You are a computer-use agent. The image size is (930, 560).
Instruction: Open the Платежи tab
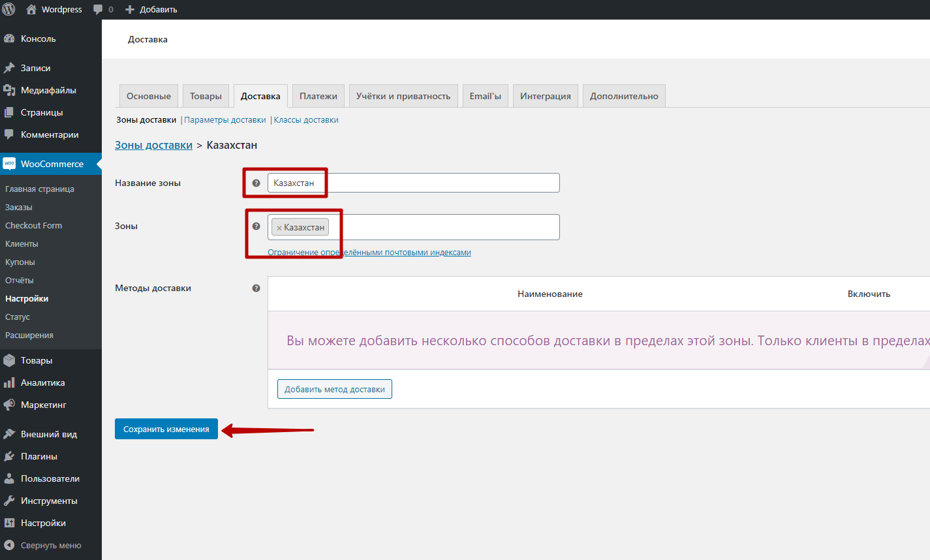tap(318, 96)
